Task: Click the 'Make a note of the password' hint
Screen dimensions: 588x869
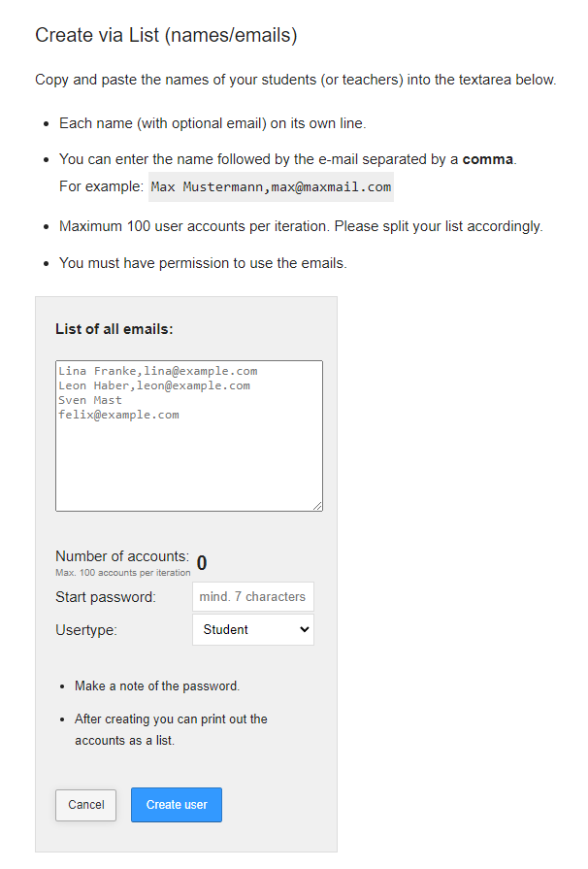Action: click(157, 685)
